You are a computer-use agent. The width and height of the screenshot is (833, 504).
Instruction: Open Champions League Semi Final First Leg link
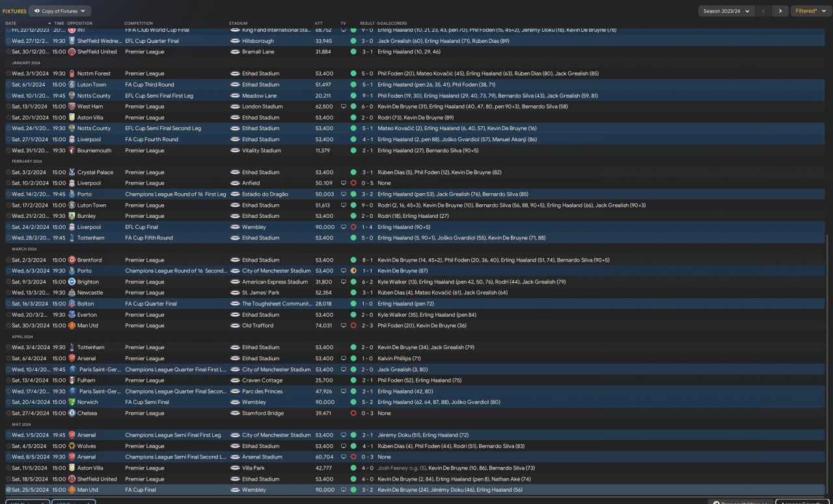(x=173, y=435)
